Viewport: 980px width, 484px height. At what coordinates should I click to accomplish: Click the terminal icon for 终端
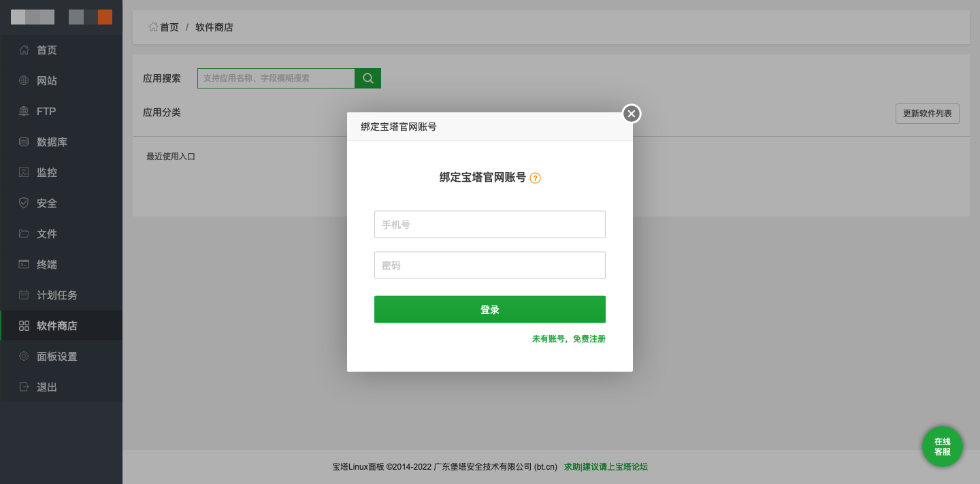pyautogui.click(x=24, y=264)
